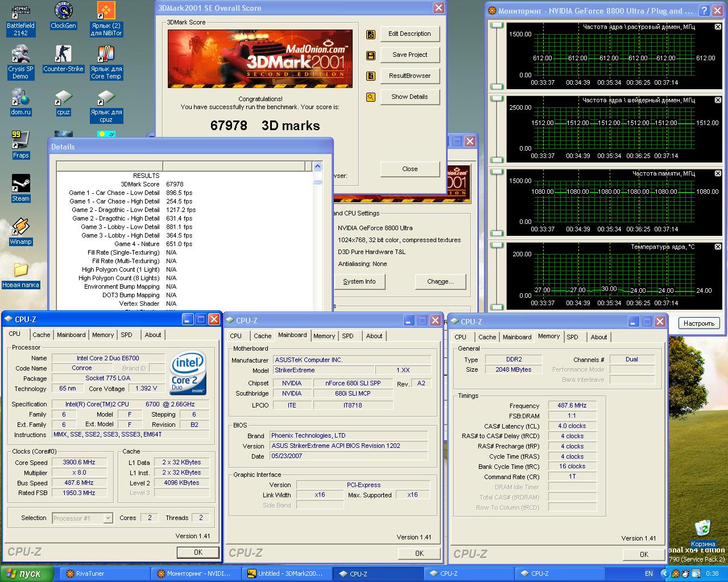Image resolution: width=728 pixels, height=582 pixels.
Task: Close the 'растровый домен' frequency graph
Action: click(718, 27)
